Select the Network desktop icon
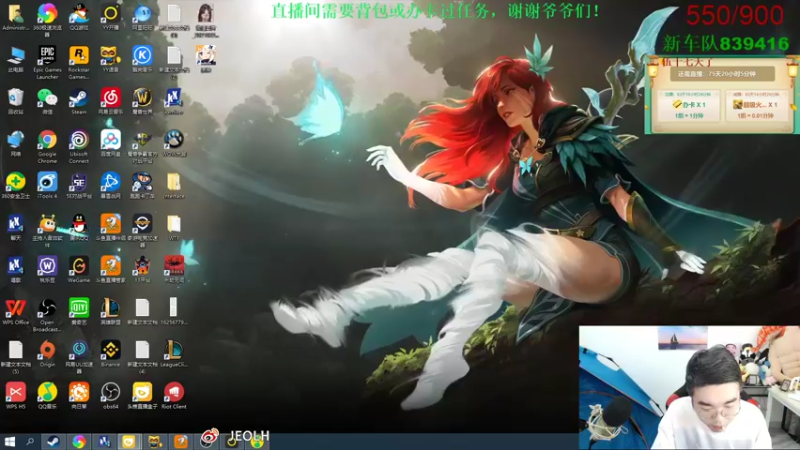The height and width of the screenshot is (450, 800). point(15,143)
